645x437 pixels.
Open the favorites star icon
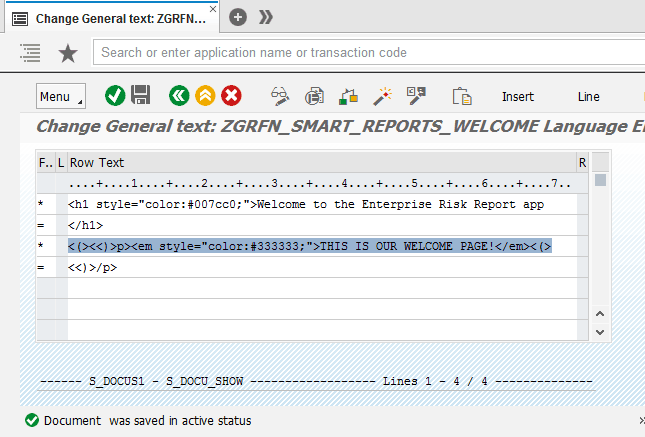click(67, 53)
